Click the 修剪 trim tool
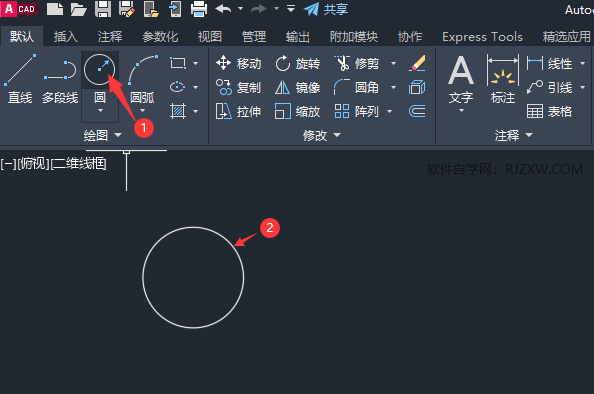 356,63
